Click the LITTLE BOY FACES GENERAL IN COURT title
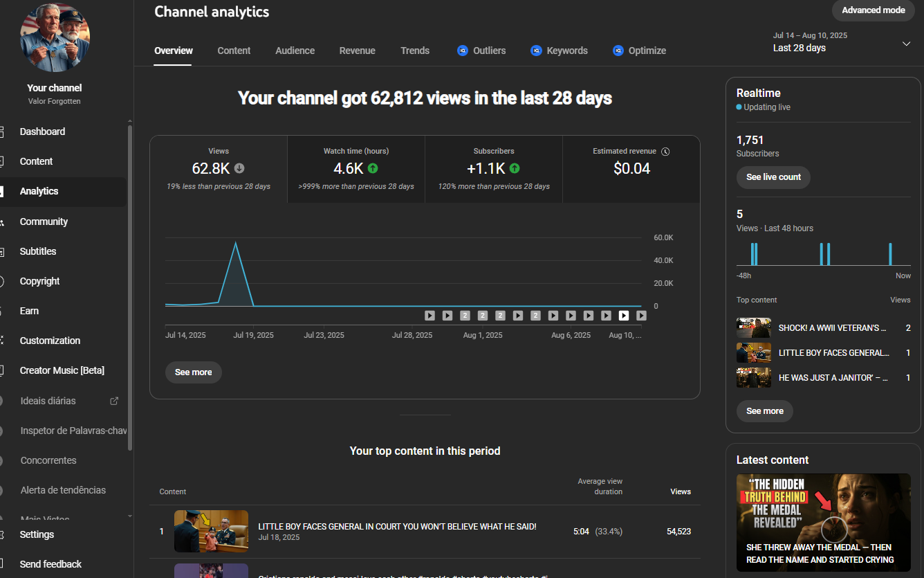The image size is (924, 578). (x=397, y=527)
